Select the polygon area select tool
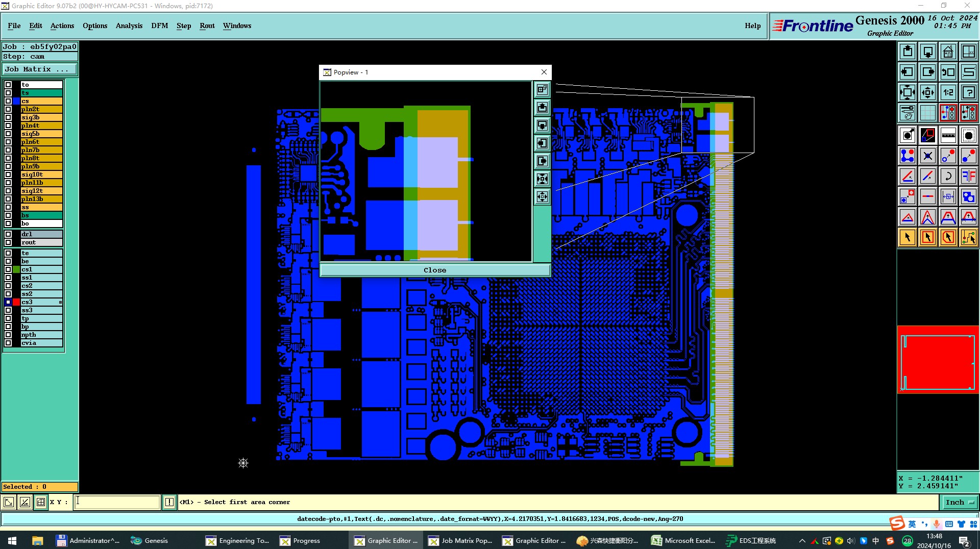 (948, 237)
